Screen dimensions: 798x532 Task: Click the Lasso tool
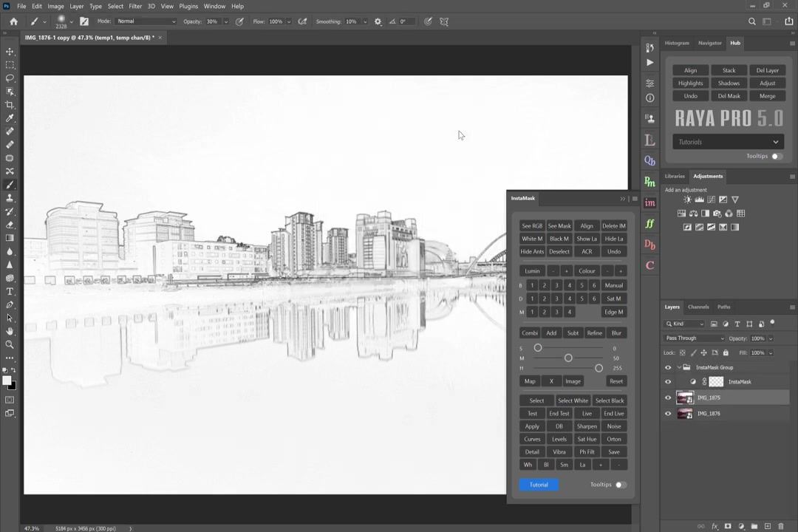(10, 78)
